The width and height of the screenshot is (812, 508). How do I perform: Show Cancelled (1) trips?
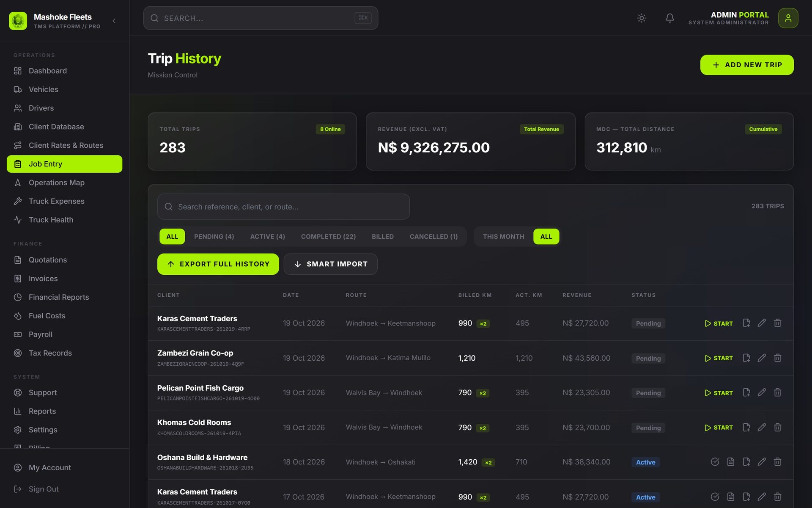tap(433, 237)
